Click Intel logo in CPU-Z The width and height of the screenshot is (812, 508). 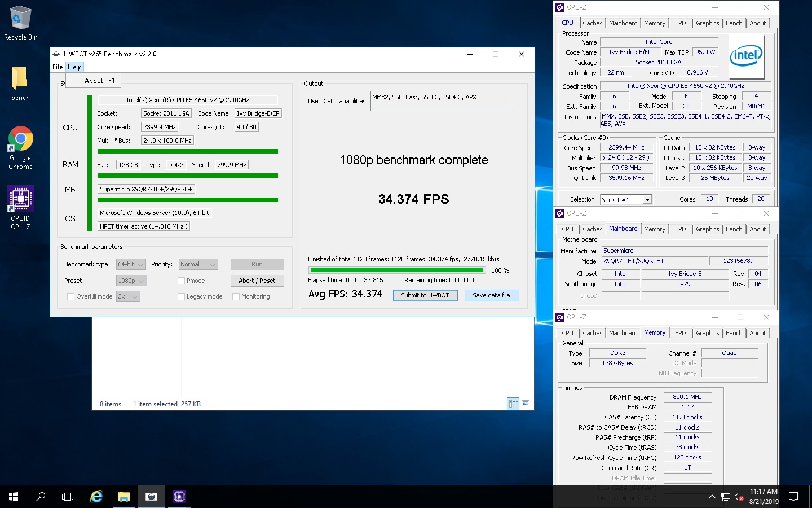[746, 56]
